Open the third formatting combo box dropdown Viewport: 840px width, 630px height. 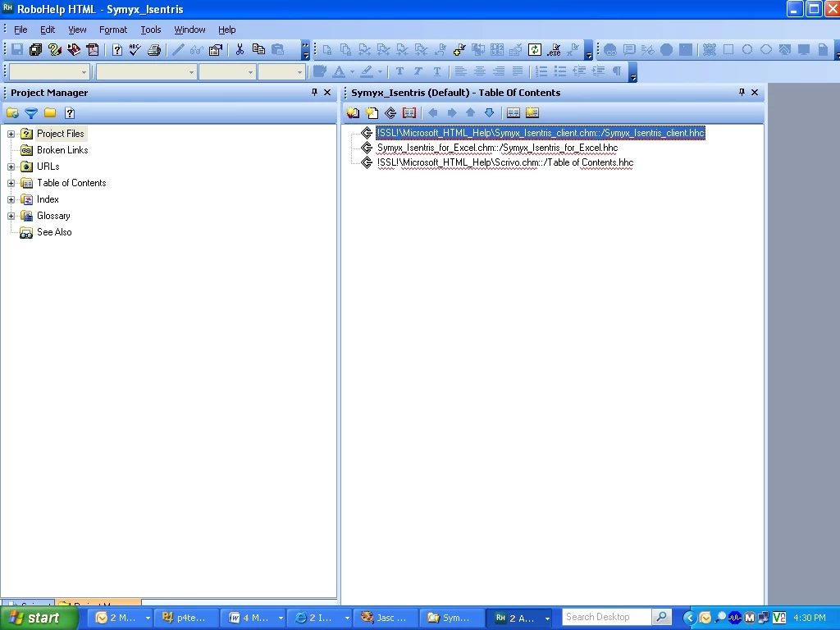tap(250, 72)
